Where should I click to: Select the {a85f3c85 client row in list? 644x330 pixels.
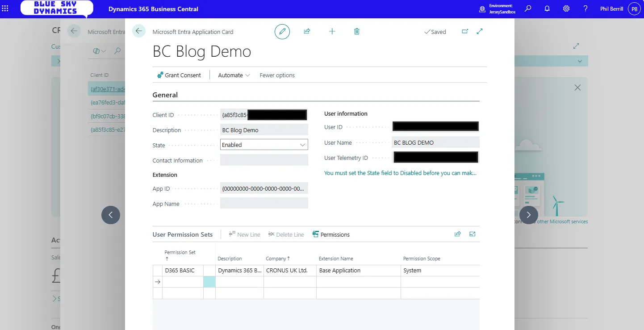[107, 130]
